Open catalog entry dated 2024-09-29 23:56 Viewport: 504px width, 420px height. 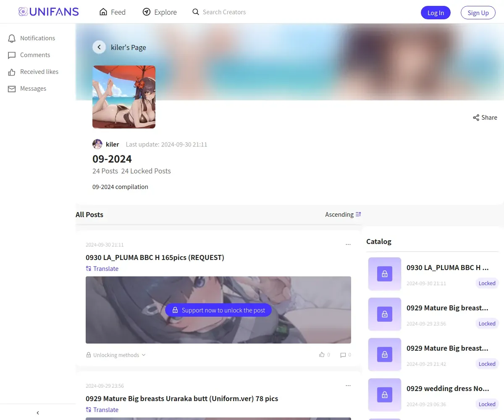[433, 314]
